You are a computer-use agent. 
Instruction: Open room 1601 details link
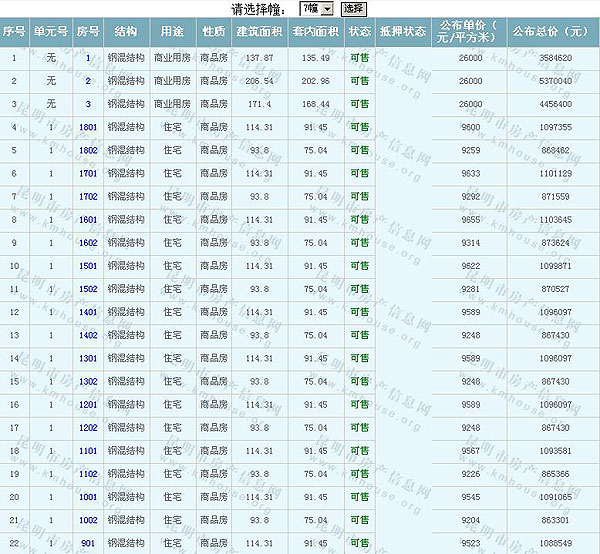(x=88, y=219)
